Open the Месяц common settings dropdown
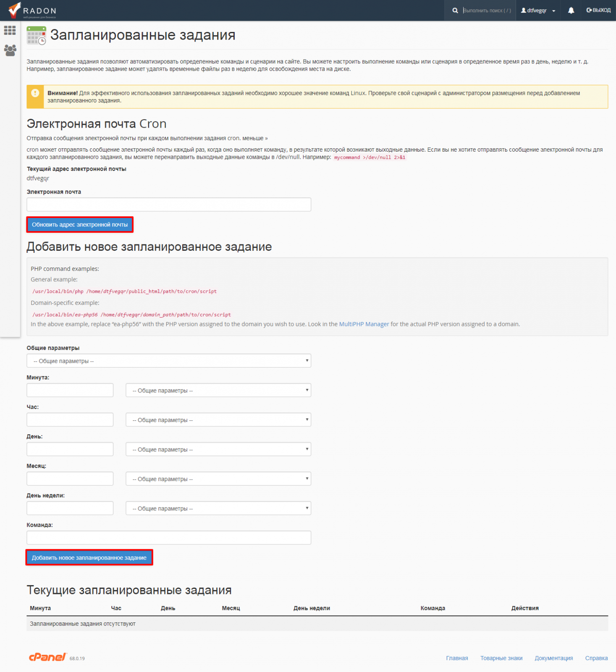Image resolution: width=616 pixels, height=672 pixels. pos(218,478)
